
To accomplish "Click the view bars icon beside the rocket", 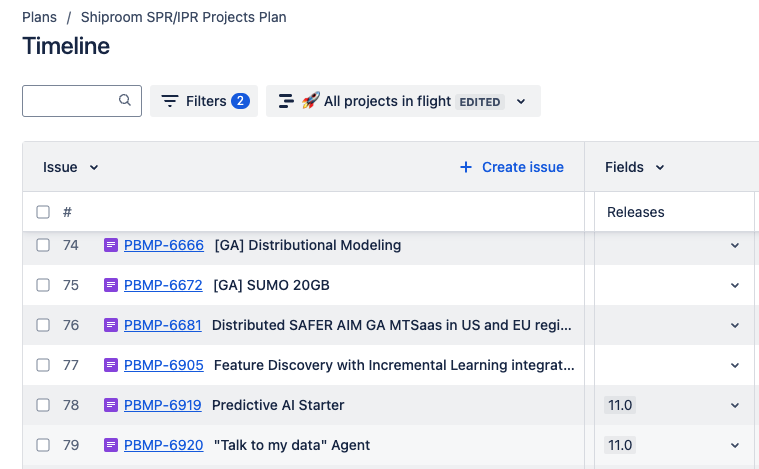I will [286, 101].
